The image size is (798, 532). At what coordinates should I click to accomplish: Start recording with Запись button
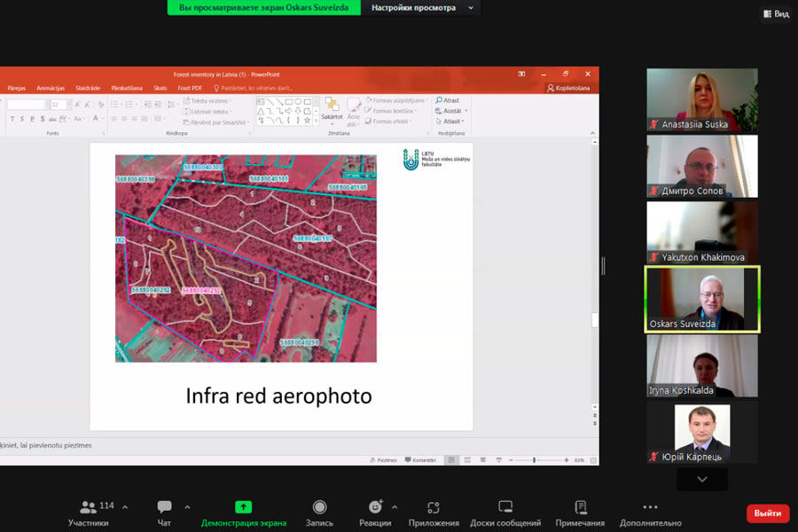pos(319,512)
